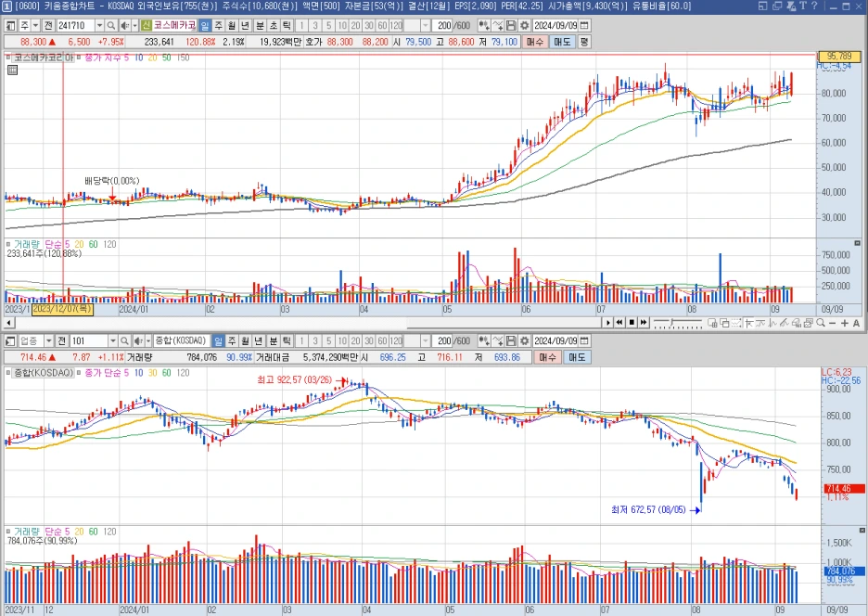Click the 전 button in KOSDAQ chart toolbar
This screenshot has width=868, height=616.
pos(62,340)
